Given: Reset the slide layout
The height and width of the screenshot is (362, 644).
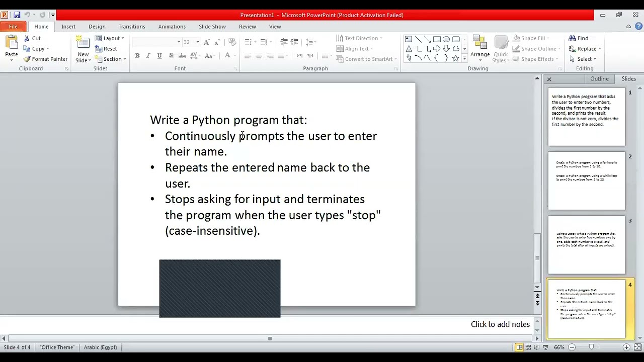Looking at the screenshot, I should coord(106,49).
